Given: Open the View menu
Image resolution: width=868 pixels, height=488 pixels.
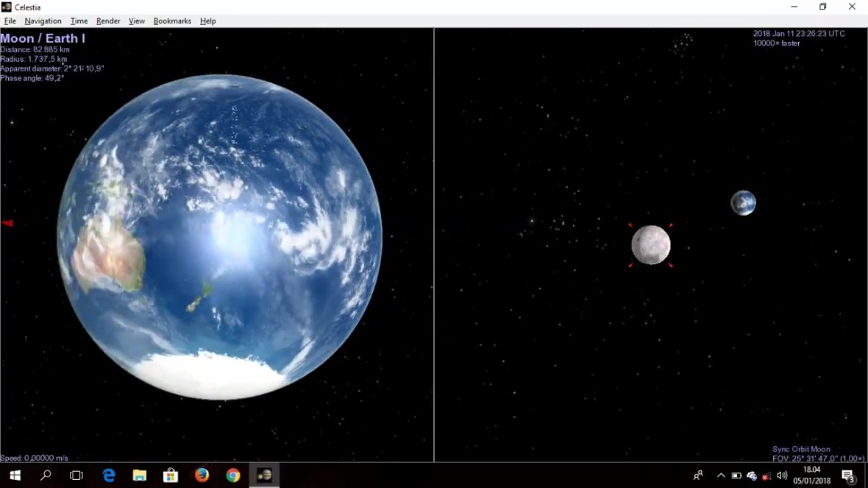Looking at the screenshot, I should point(136,21).
